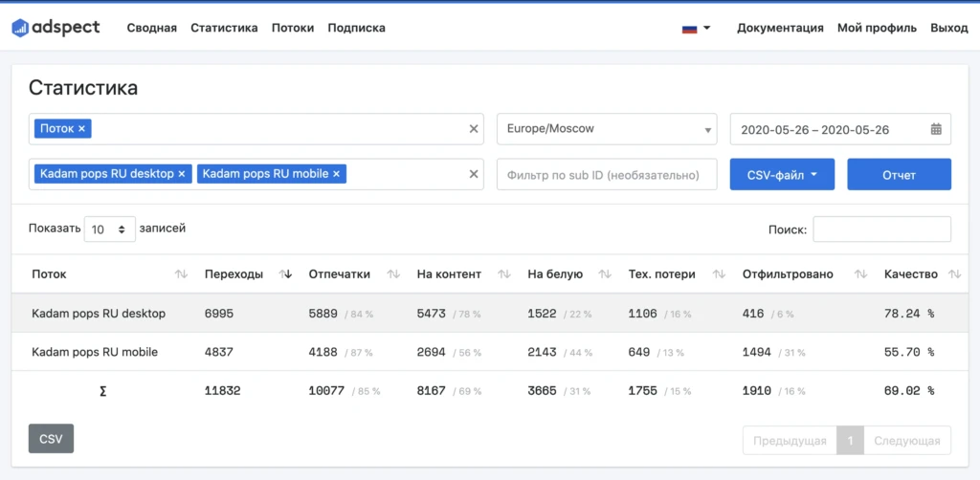The width and height of the screenshot is (980, 480).
Task: Change the Показать записей count selector
Action: click(x=109, y=229)
